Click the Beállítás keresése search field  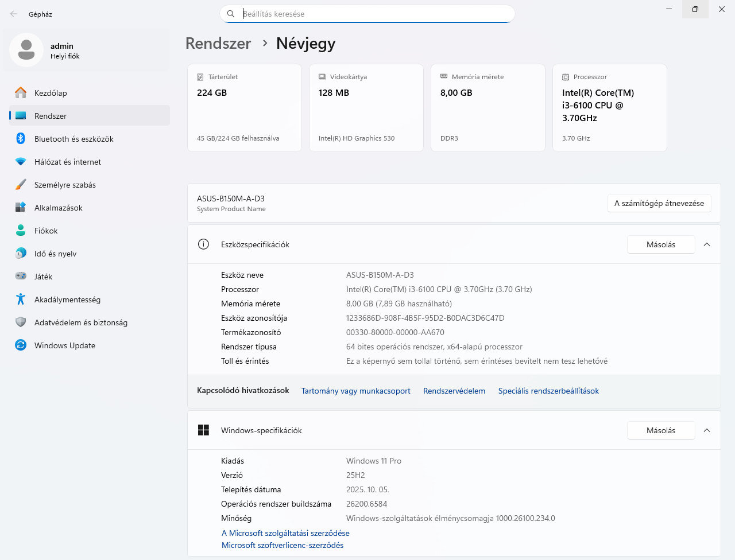tap(367, 14)
